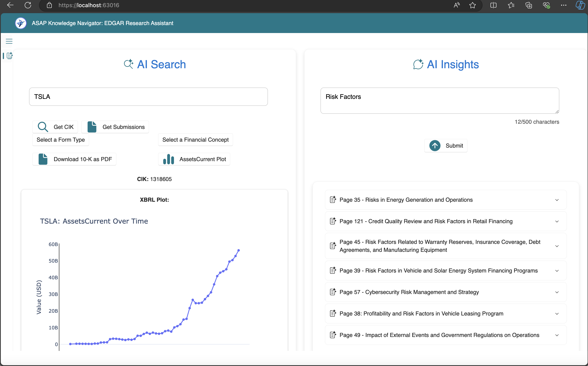Image resolution: width=588 pixels, height=366 pixels.
Task: Click the TSLA ticker input field
Action: pyautogui.click(x=148, y=97)
